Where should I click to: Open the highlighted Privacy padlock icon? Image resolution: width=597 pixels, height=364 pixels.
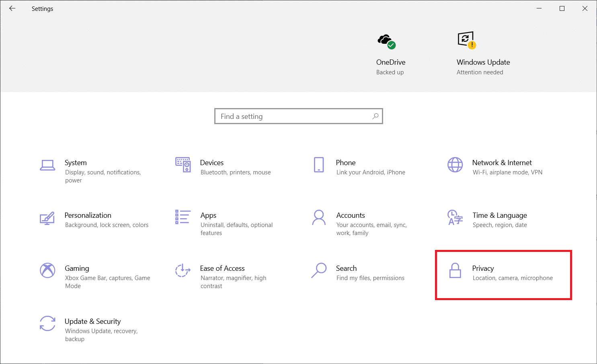(x=455, y=271)
